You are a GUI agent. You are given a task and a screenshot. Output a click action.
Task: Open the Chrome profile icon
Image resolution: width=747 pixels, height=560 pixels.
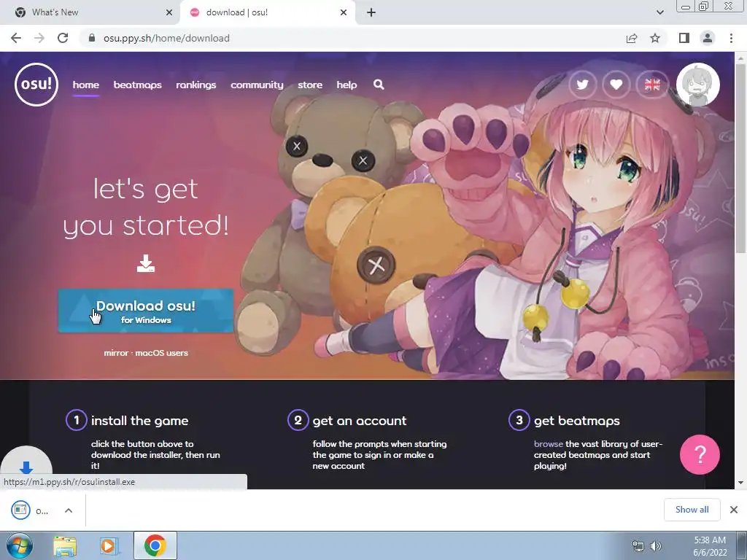pyautogui.click(x=708, y=38)
